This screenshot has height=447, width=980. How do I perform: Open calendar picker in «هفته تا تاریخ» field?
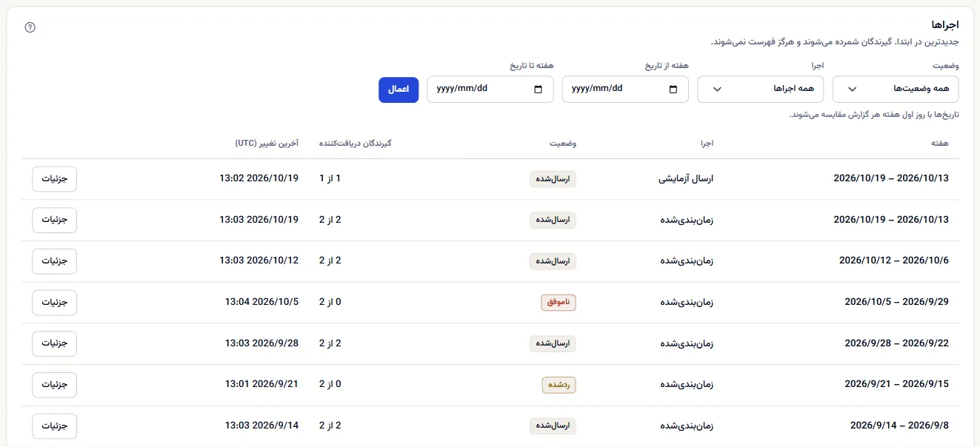(x=538, y=90)
